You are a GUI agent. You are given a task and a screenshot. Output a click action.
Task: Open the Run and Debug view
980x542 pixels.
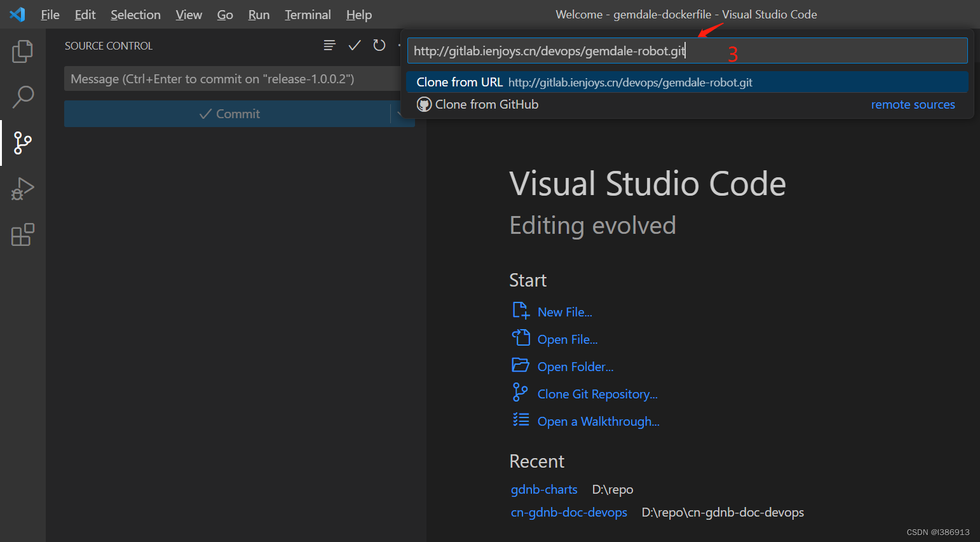[x=22, y=188]
